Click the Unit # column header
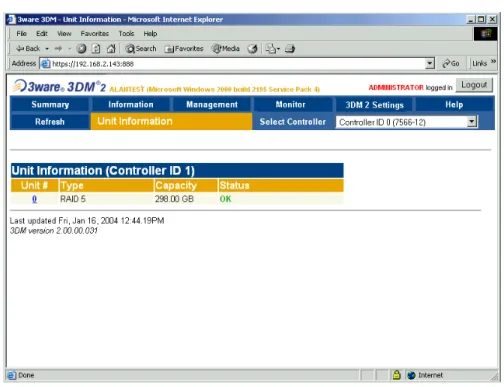Viewport: 504px width, 387px height. coord(34,185)
